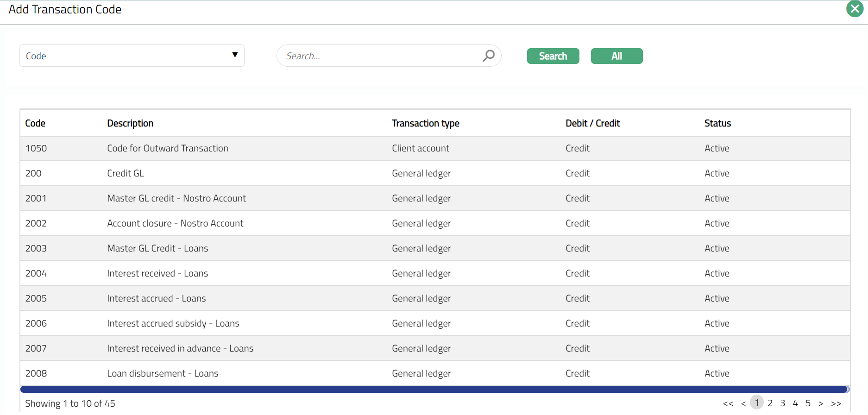Viewport: 868px width, 415px height.
Task: Open the Code filter dropdown
Action: pyautogui.click(x=132, y=56)
